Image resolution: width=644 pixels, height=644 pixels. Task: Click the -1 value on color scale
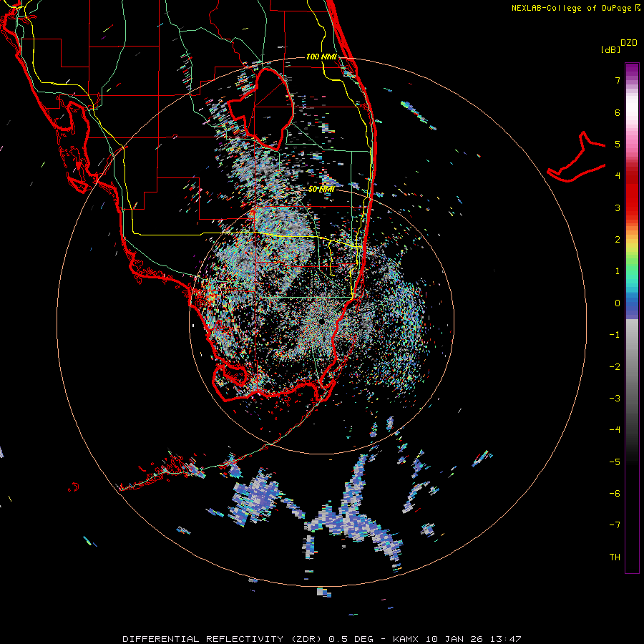(x=615, y=335)
